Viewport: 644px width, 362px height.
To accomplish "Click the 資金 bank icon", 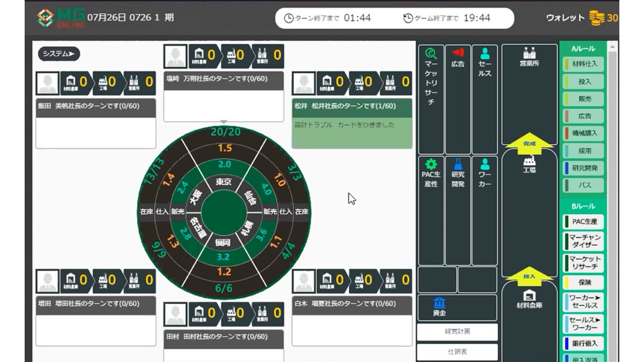I will point(439,303).
